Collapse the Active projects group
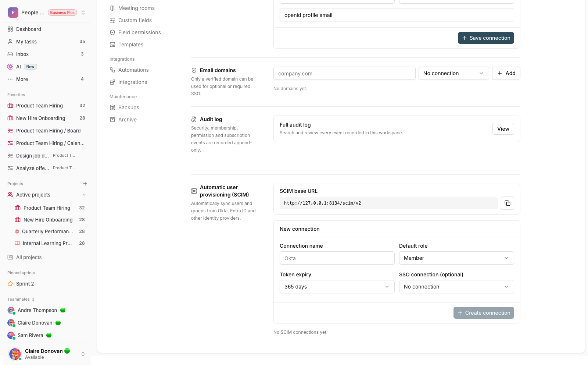This screenshot has width=588, height=368. tap(84, 195)
